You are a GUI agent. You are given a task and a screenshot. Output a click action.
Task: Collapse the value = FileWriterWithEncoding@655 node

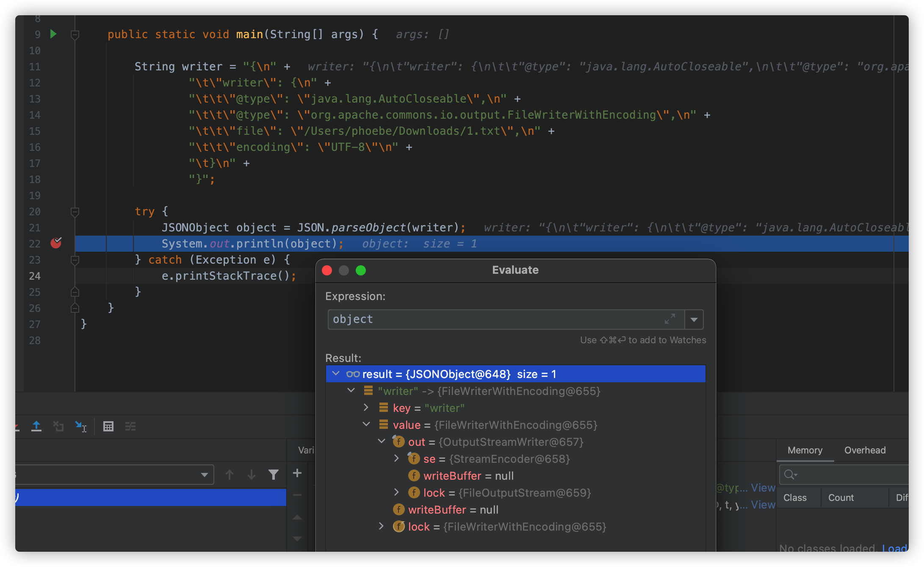pyautogui.click(x=366, y=425)
